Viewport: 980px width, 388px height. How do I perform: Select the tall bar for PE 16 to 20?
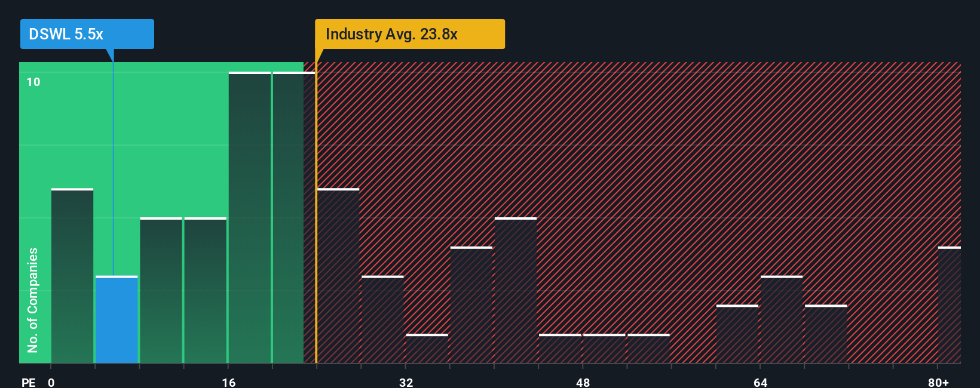250,217
